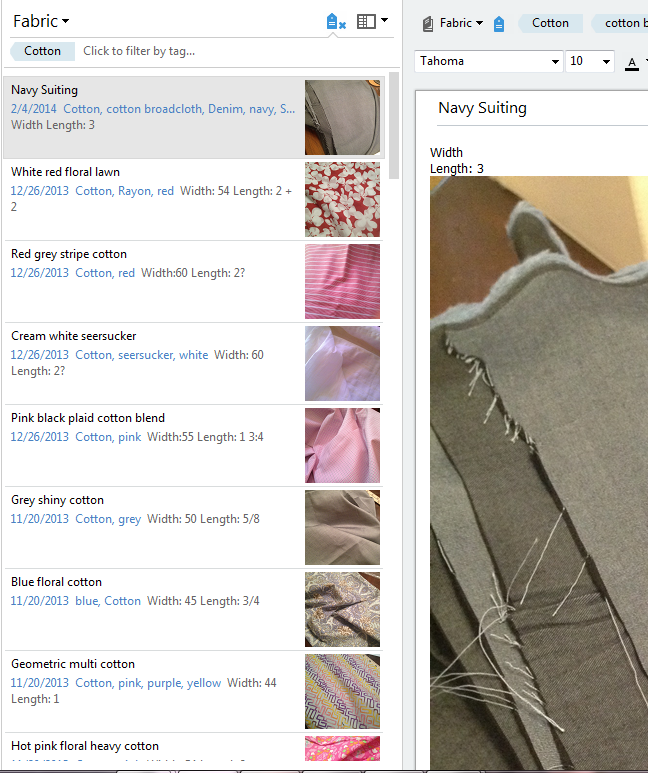Image resolution: width=648 pixels, height=773 pixels.
Task: Open the Tahoma font dropdown
Action: coord(488,61)
